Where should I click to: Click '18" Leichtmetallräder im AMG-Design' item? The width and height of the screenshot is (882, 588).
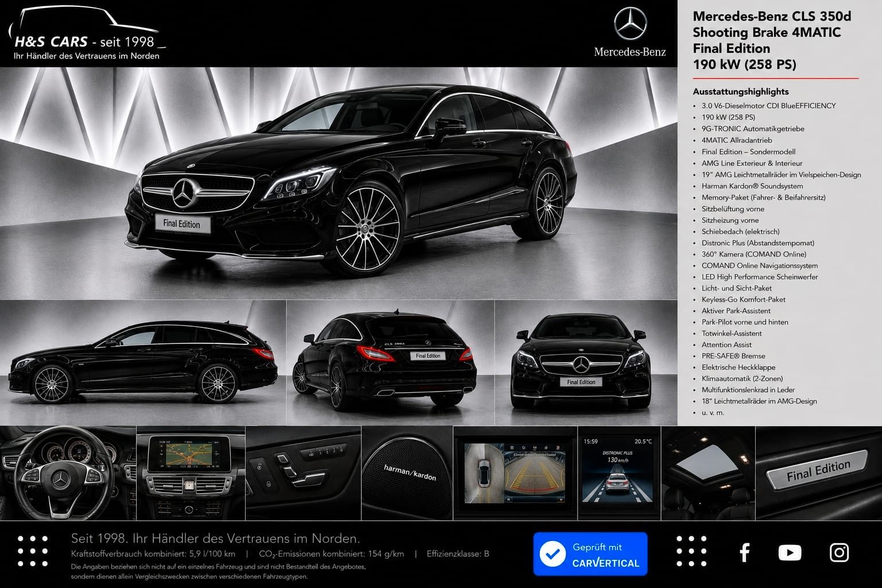tap(759, 401)
